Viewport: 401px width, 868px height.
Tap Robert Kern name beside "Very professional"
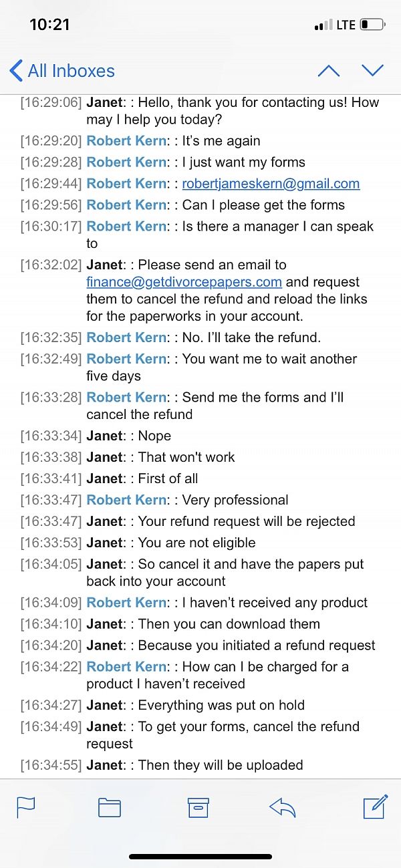click(126, 500)
